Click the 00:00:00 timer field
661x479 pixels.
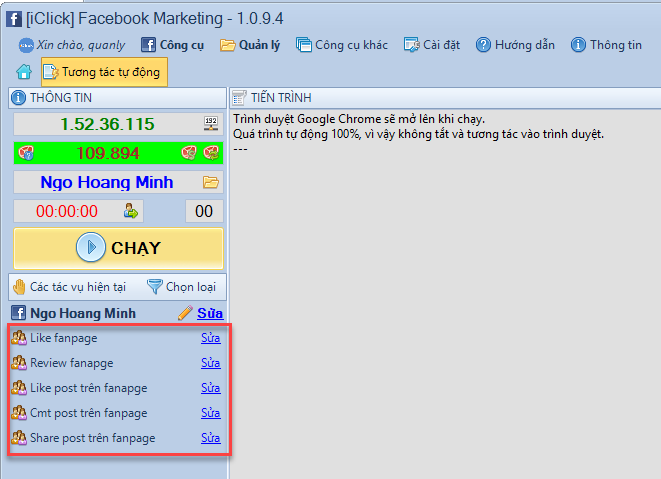tap(78, 211)
